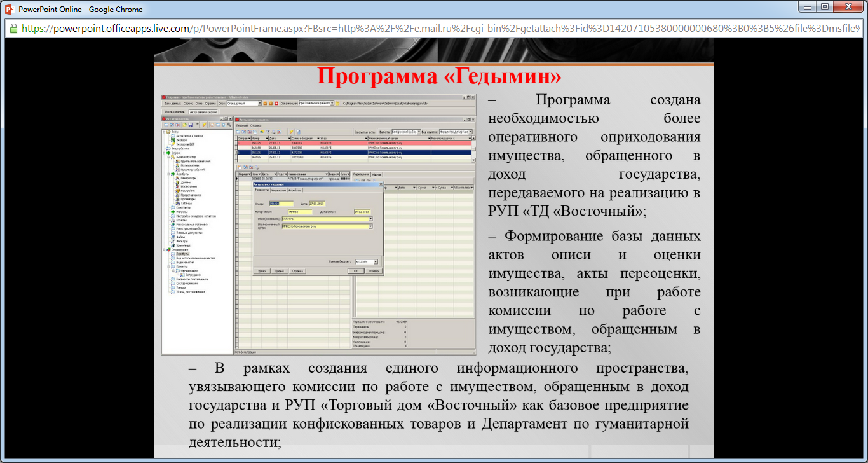868x463 pixels.
Task: Maximize the PowerPoint Online Chrome window
Action: click(x=825, y=6)
